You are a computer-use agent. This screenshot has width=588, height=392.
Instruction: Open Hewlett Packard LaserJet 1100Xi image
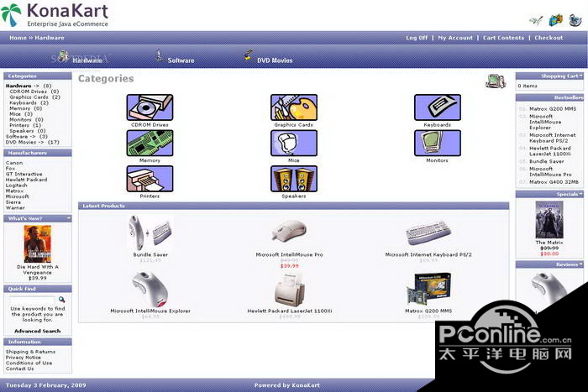pos(289,290)
